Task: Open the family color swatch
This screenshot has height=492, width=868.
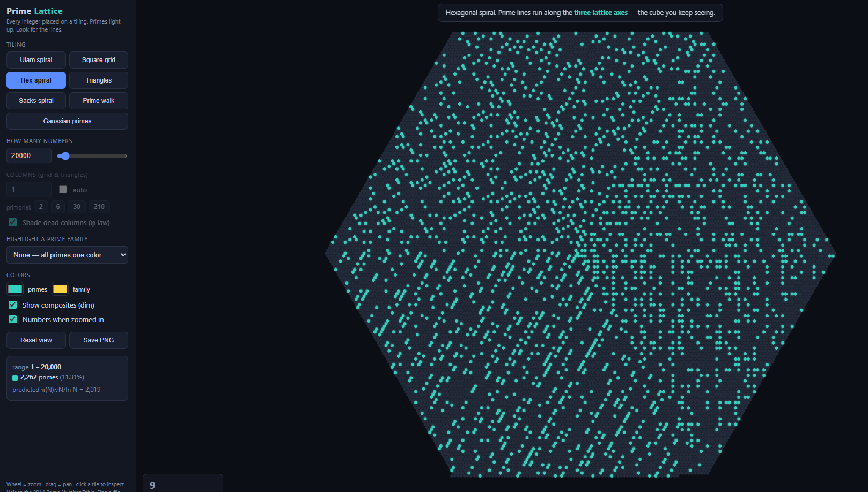Action: [x=60, y=289]
